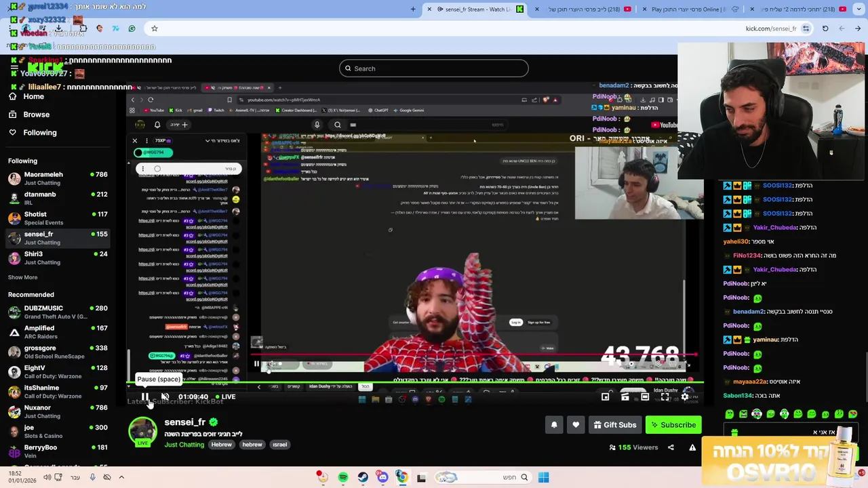Click username yaheli30 in chat
868x488 pixels.
click(x=736, y=242)
